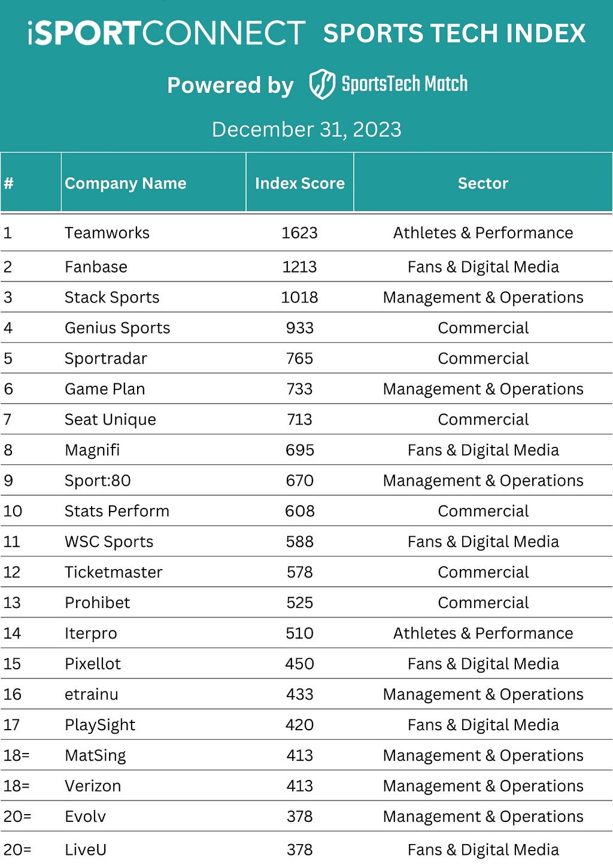Click the December 31, 2023 date text
The width and height of the screenshot is (613, 868).
306,130
